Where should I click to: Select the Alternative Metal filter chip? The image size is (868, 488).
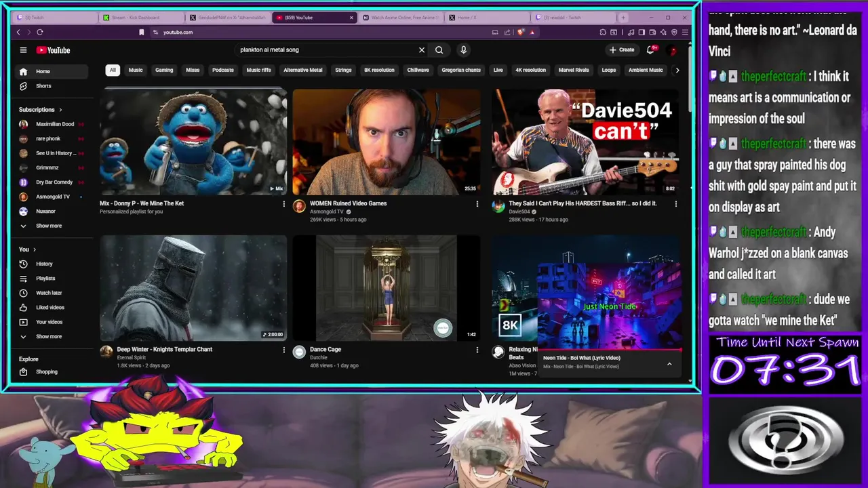302,70
